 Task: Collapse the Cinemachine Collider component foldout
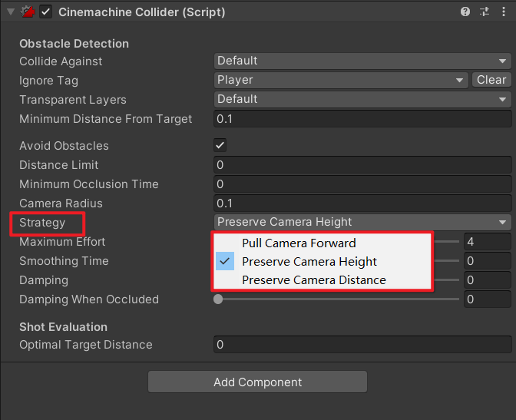(x=11, y=12)
